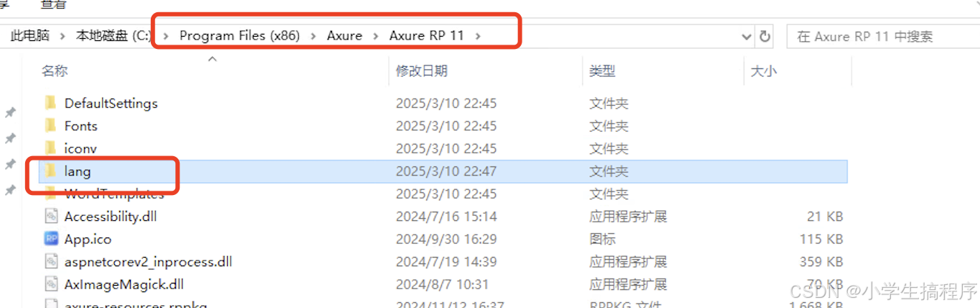Screen dimensions: 980x308
Task: Click App.ico date 2024/9/30 16:29
Action: [x=446, y=239]
